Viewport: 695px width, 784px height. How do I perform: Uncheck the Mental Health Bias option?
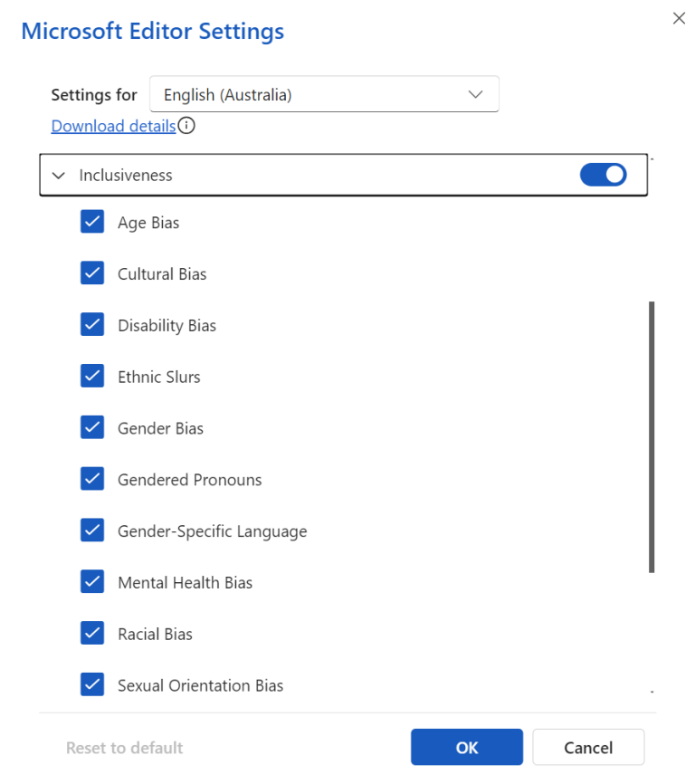(x=91, y=582)
